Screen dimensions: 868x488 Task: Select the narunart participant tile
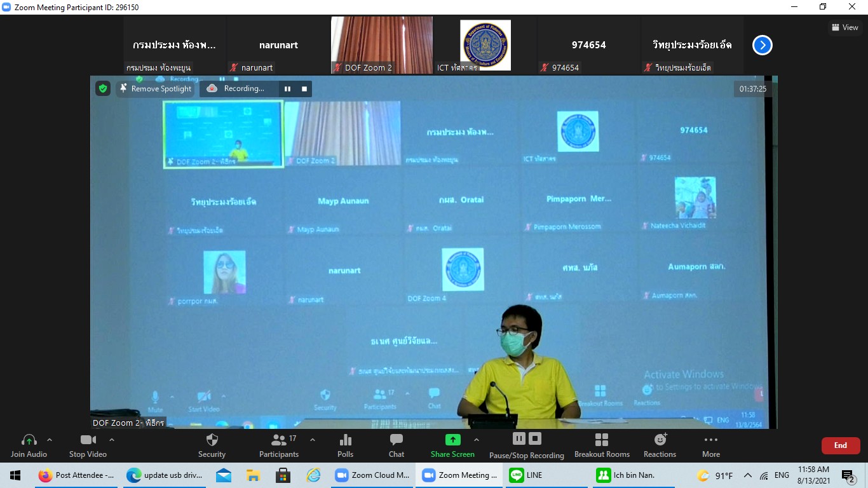coord(278,45)
